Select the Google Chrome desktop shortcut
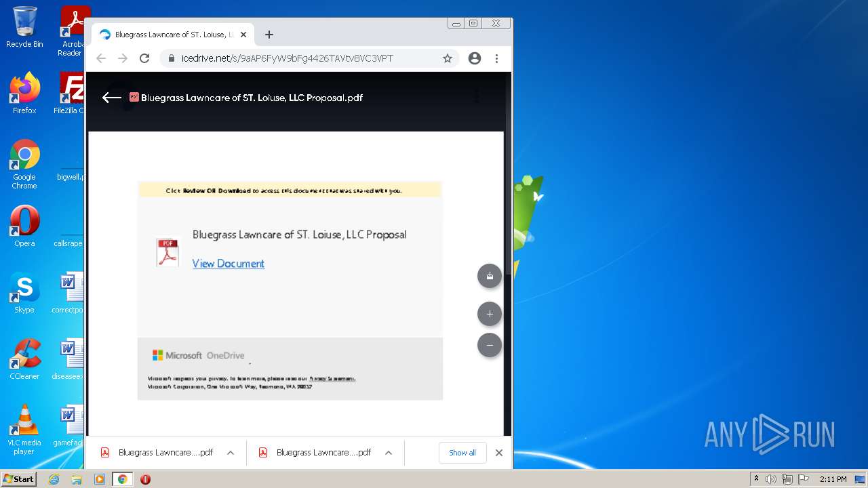The width and height of the screenshot is (868, 488). pos(24,165)
